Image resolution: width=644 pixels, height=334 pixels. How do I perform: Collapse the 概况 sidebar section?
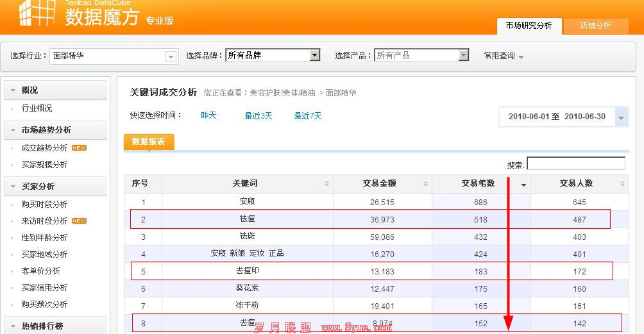click(13, 90)
